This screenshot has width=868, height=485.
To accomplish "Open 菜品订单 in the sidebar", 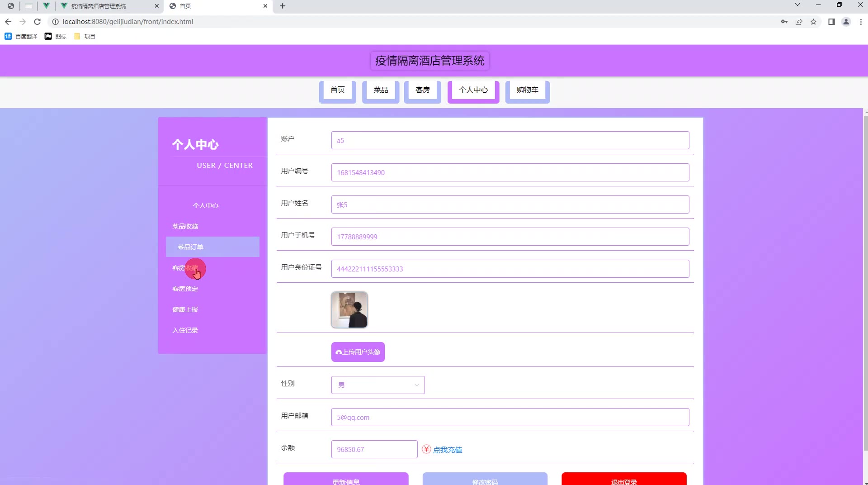I will (212, 247).
